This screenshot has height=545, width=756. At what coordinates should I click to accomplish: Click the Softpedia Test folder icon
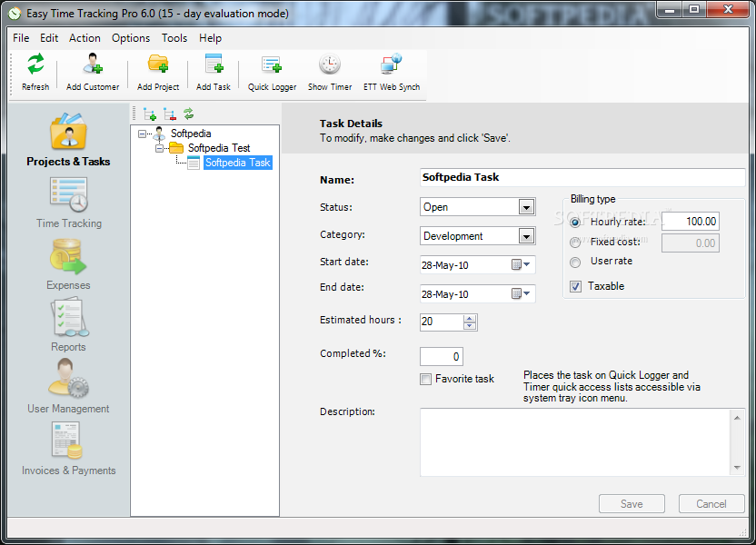[176, 148]
